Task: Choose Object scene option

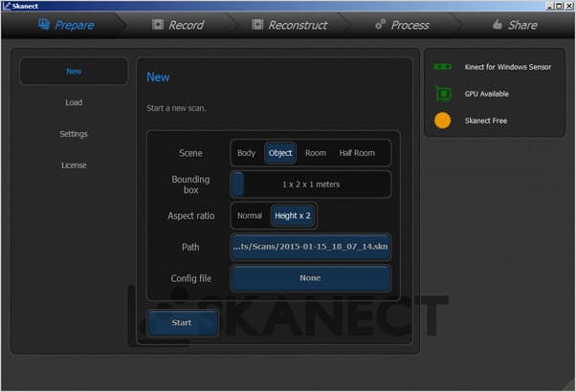Action: (x=280, y=153)
